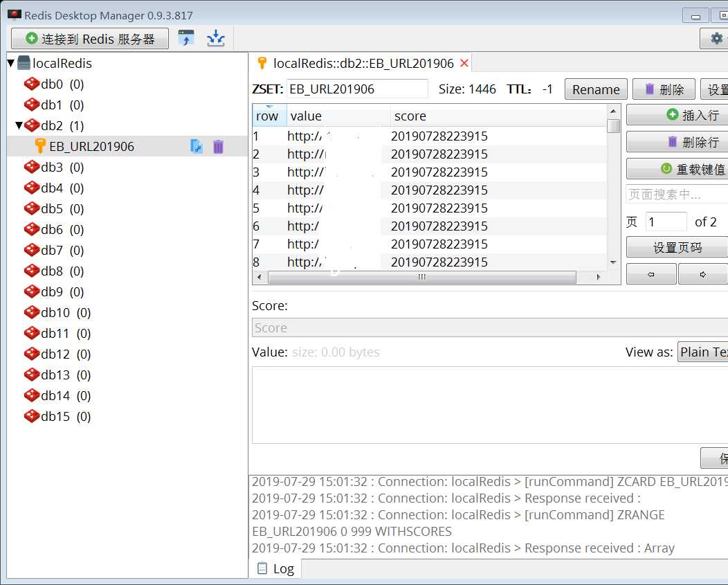Click the db13 database icon
The height and width of the screenshot is (585, 728).
coord(32,375)
